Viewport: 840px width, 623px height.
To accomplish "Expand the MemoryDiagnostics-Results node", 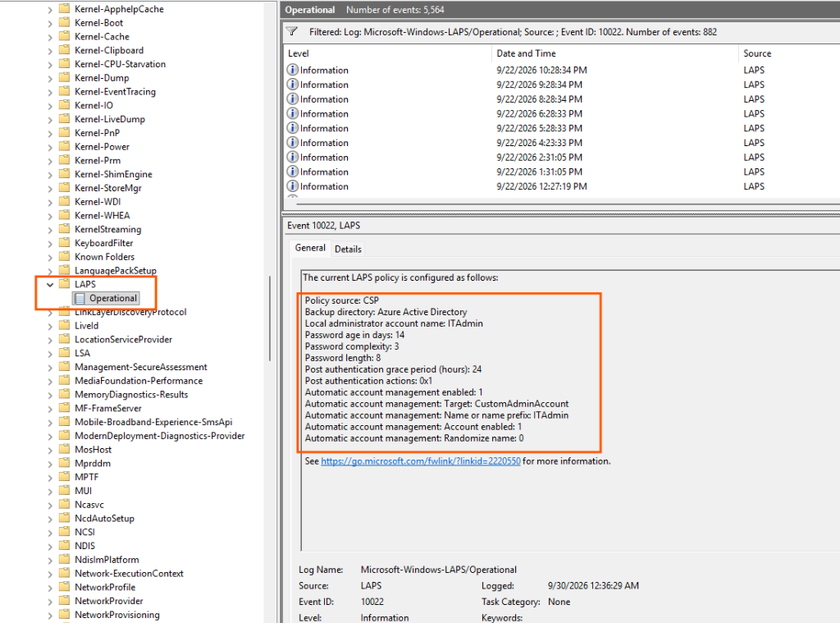I will pos(50,395).
